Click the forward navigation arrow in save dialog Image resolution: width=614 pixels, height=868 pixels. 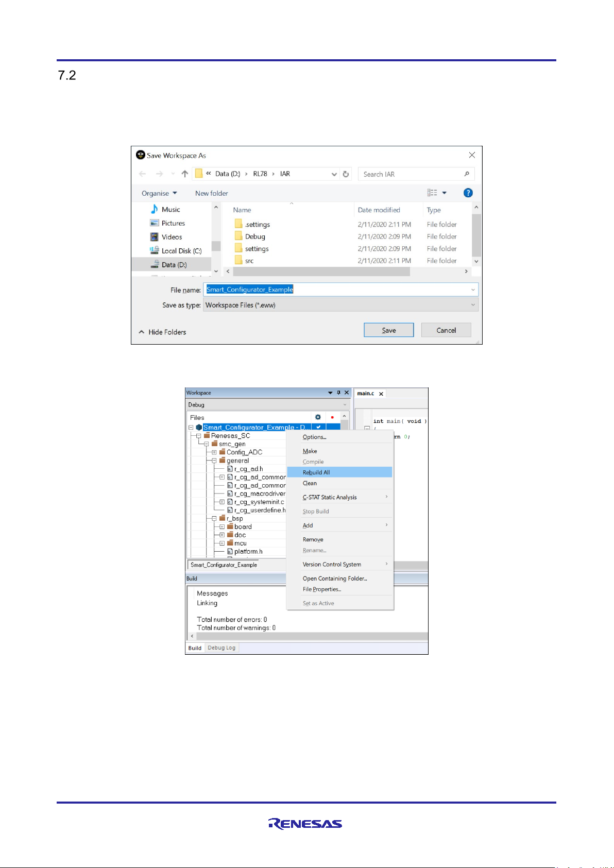tap(159, 174)
